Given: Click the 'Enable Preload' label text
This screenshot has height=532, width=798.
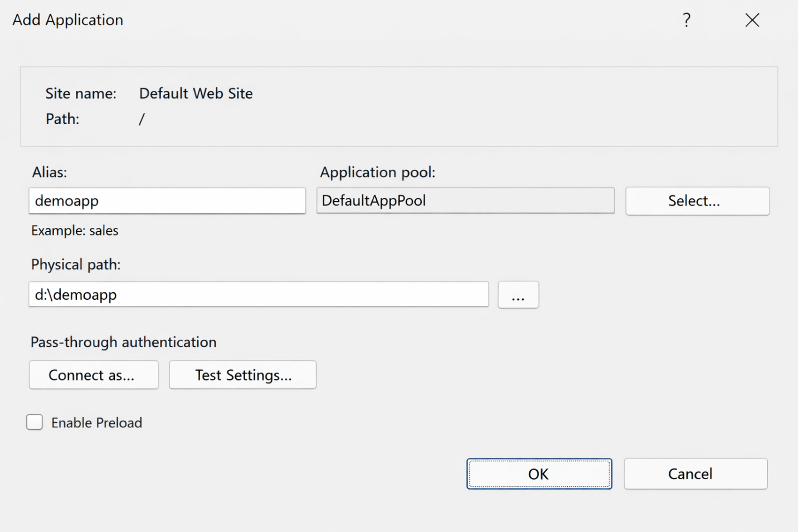Looking at the screenshot, I should click(x=96, y=423).
